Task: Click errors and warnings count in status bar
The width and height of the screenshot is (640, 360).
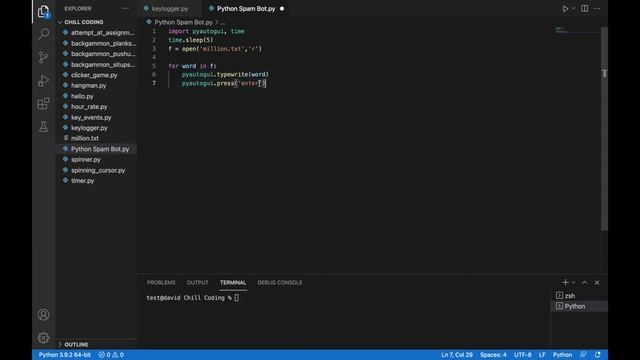Action: point(111,355)
